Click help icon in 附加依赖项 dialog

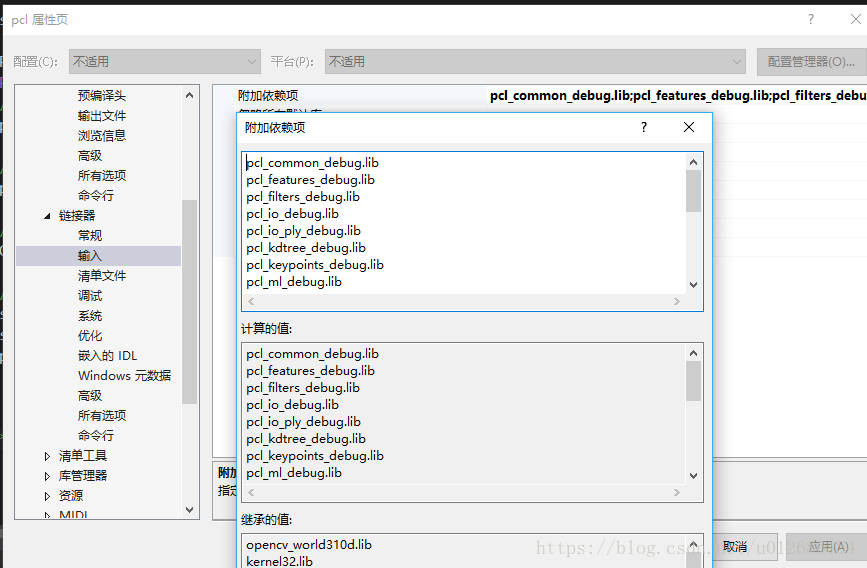(x=644, y=127)
